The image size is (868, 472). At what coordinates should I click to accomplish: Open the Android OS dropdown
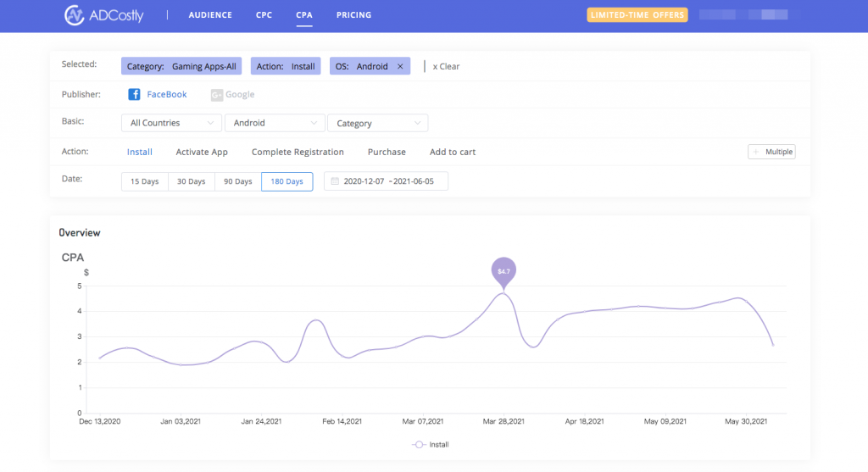(275, 123)
